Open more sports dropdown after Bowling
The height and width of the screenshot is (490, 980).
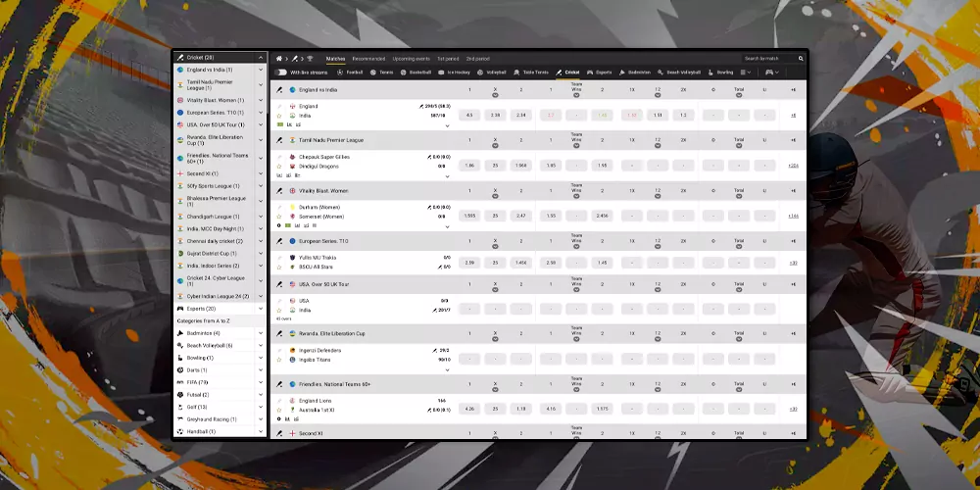746,73
